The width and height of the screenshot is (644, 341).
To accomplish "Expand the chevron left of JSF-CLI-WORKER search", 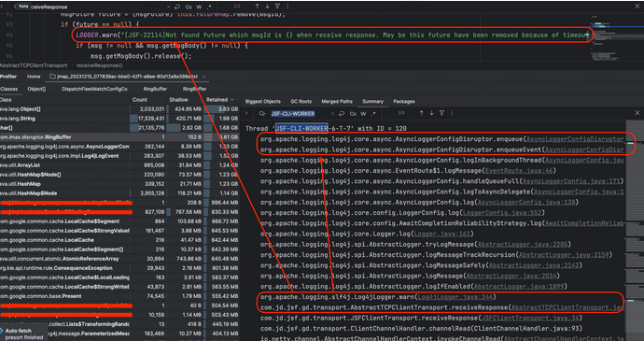I will tap(246, 113).
